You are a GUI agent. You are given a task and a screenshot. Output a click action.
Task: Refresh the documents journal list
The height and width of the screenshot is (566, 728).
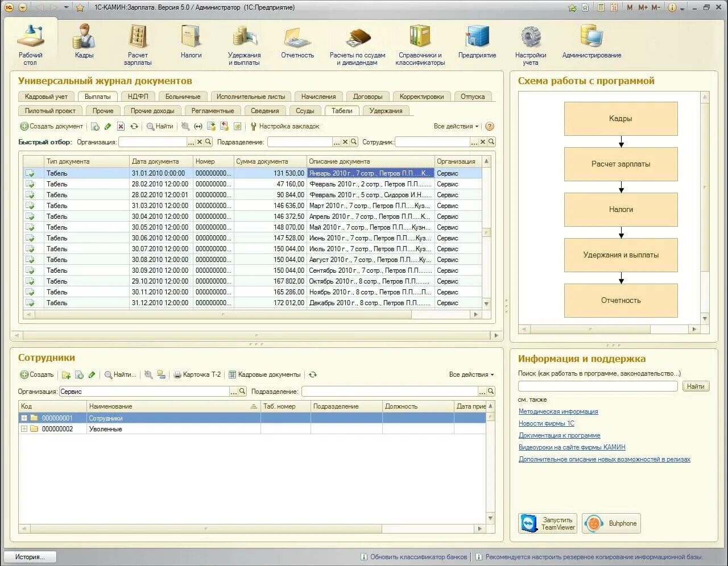coord(134,126)
